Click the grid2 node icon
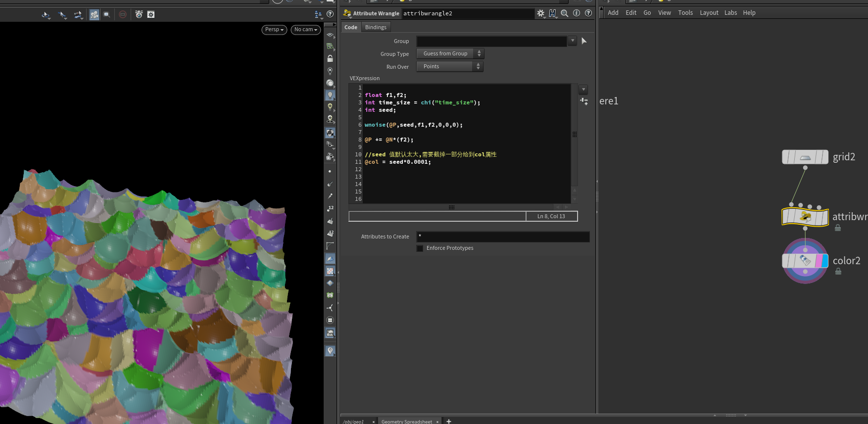868x424 pixels. [x=805, y=157]
